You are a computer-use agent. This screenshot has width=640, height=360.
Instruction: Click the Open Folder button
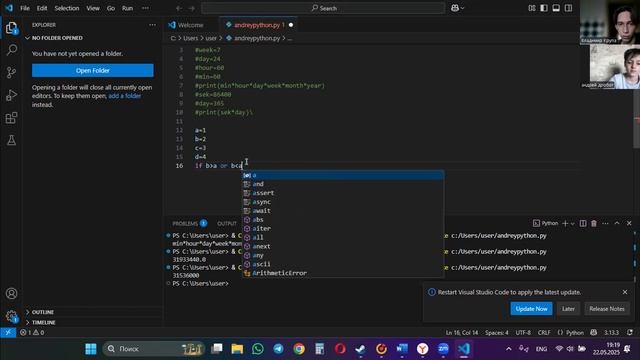[x=93, y=70]
